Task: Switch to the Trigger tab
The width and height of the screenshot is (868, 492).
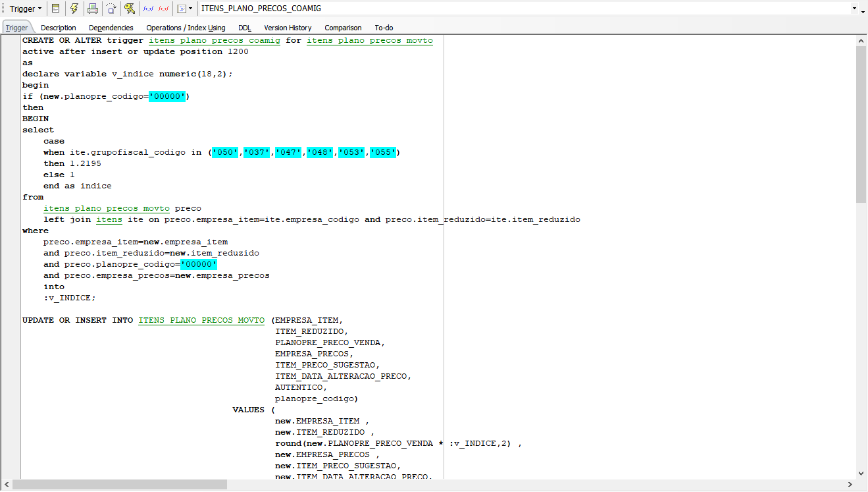Action: click(x=17, y=28)
